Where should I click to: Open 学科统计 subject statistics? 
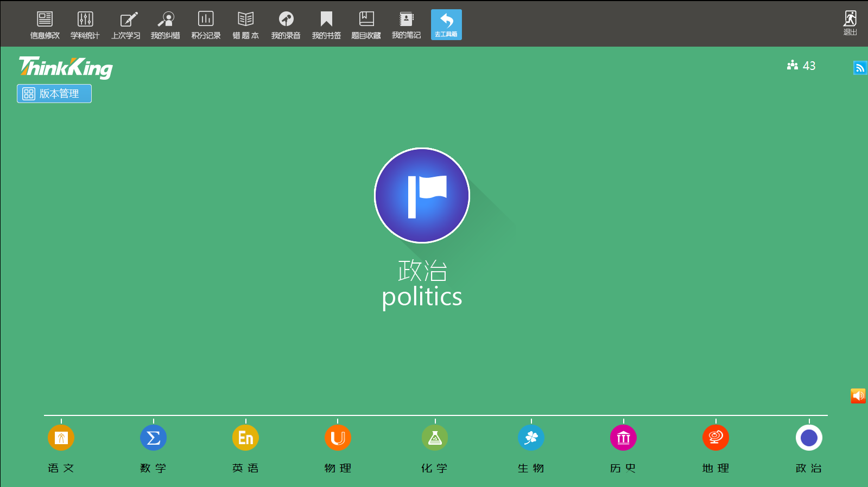click(x=85, y=25)
